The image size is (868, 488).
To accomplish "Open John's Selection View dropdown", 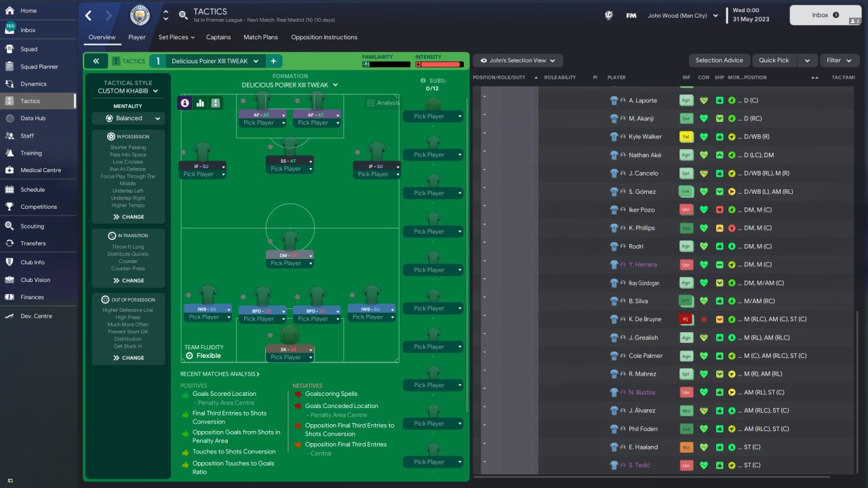I will [518, 60].
